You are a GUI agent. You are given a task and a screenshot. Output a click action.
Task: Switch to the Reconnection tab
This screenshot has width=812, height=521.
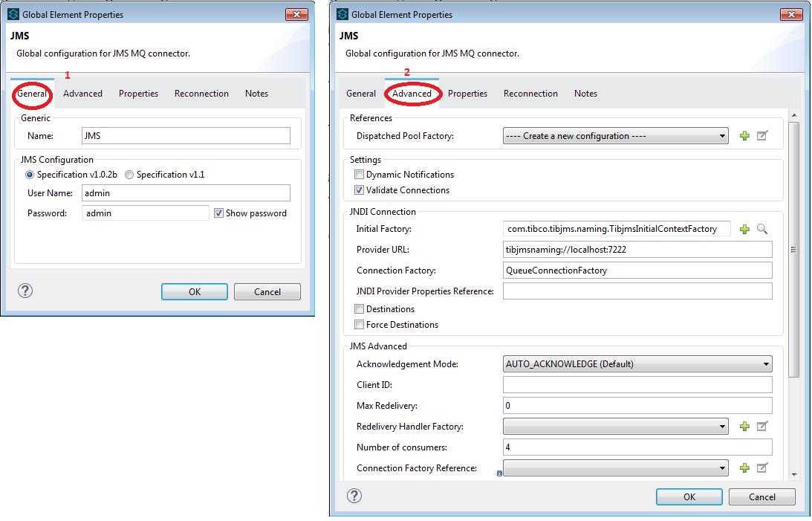tap(530, 93)
